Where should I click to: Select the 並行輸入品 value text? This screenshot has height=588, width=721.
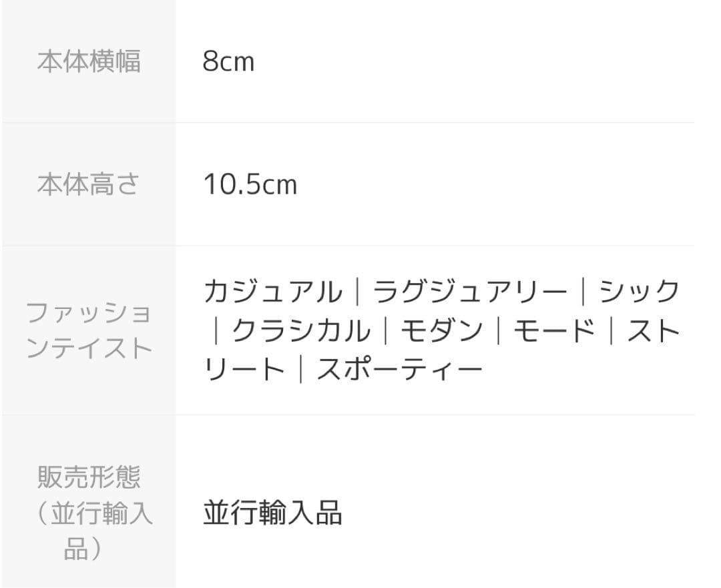click(272, 513)
